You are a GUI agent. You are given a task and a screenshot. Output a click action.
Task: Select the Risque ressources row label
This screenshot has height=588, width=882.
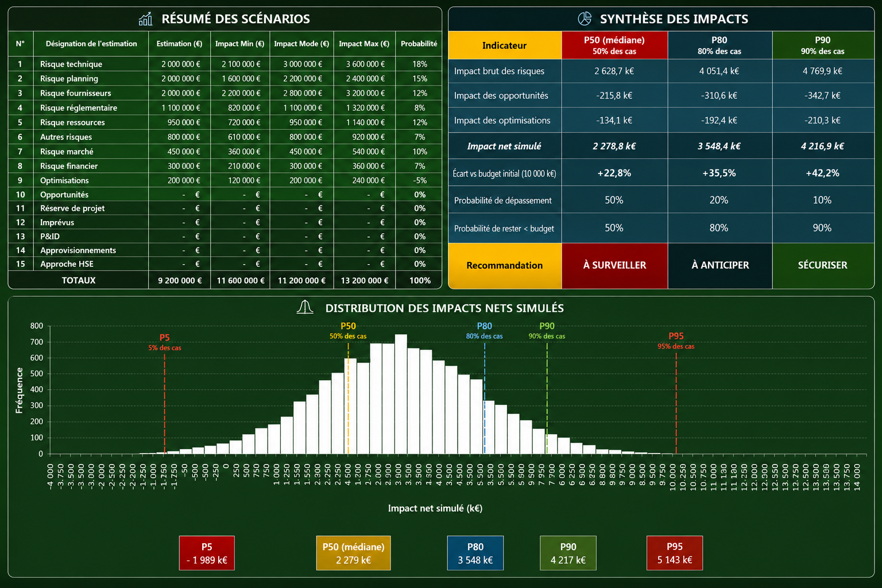coord(72,122)
